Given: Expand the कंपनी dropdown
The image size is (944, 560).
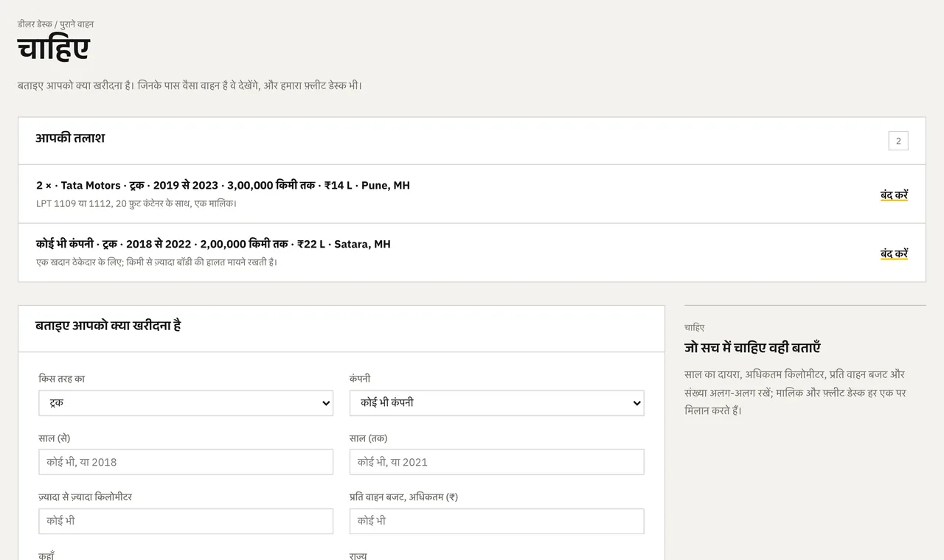Looking at the screenshot, I should coord(496,403).
